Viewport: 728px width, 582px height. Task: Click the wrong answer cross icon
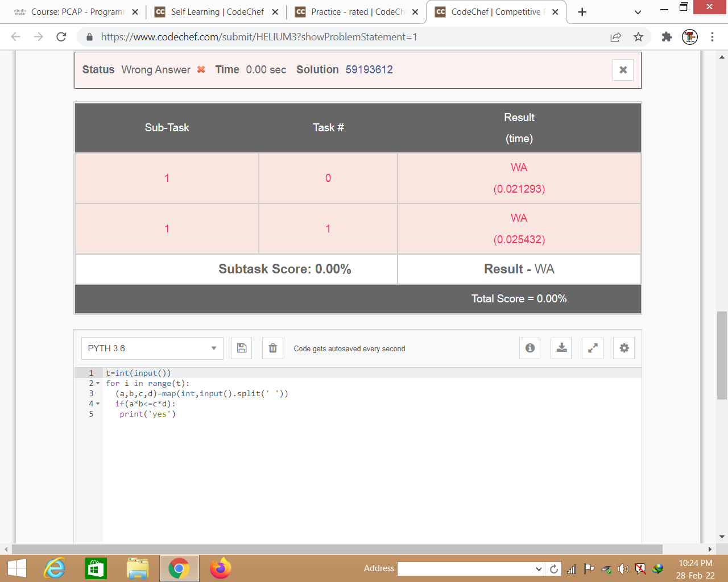tap(200, 69)
